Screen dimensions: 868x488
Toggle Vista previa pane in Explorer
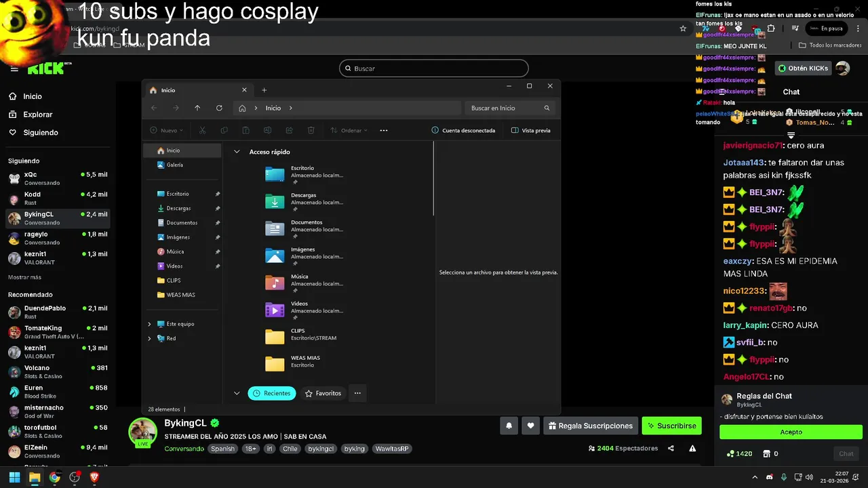coord(531,130)
